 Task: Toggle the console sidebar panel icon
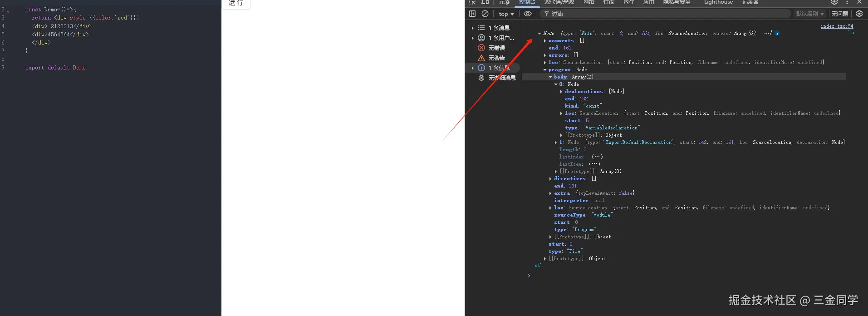point(472,14)
